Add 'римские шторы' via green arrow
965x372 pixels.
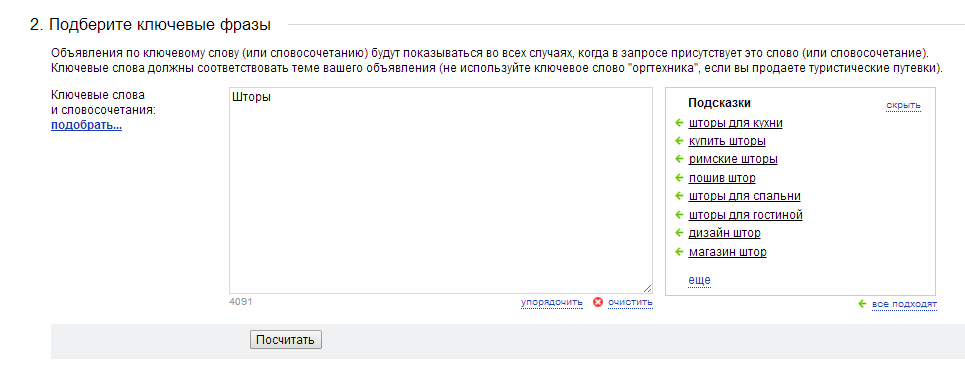pos(679,159)
